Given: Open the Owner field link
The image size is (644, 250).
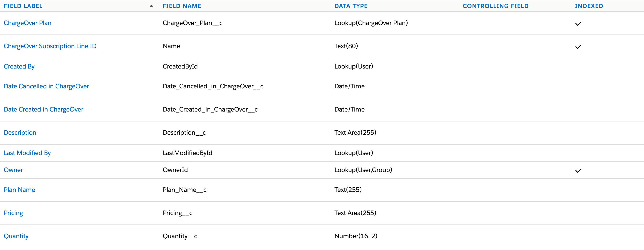Looking at the screenshot, I should [x=13, y=170].
